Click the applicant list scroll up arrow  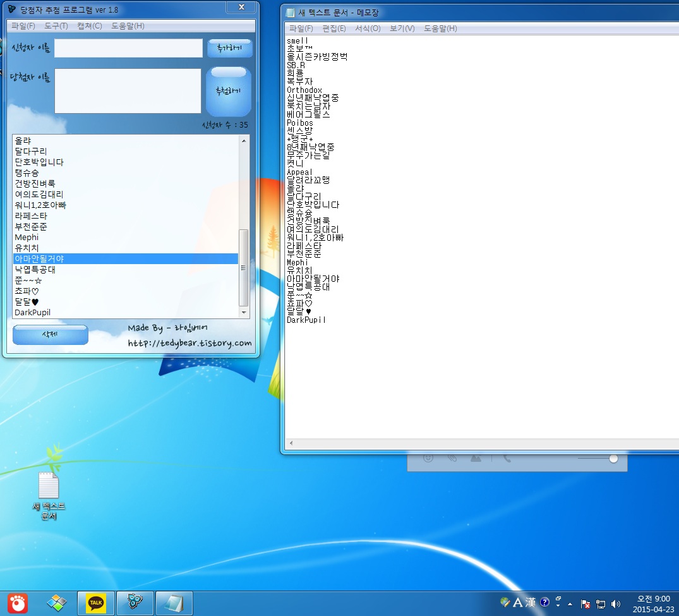tap(244, 140)
